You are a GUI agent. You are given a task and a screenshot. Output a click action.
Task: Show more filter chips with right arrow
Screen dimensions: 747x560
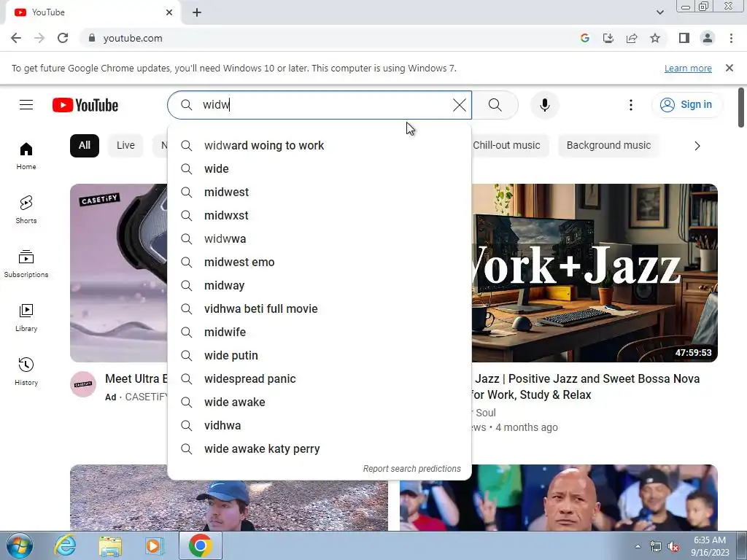697,146
